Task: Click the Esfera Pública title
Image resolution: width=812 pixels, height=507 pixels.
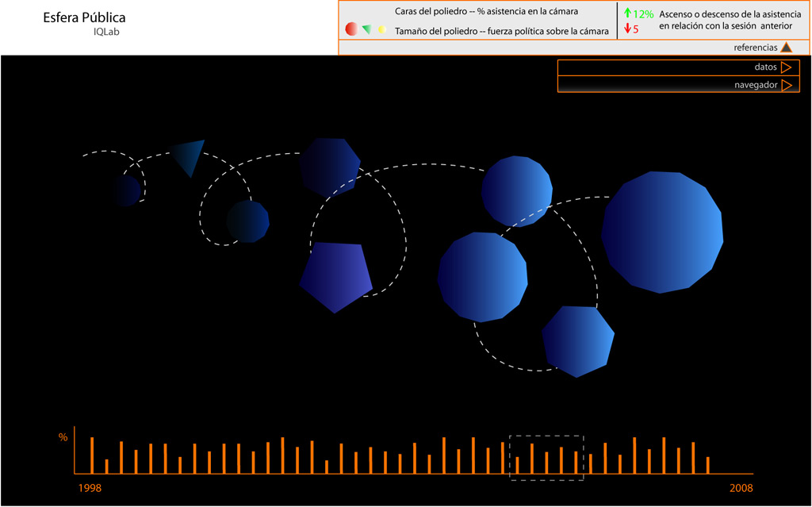Action: click(x=84, y=17)
